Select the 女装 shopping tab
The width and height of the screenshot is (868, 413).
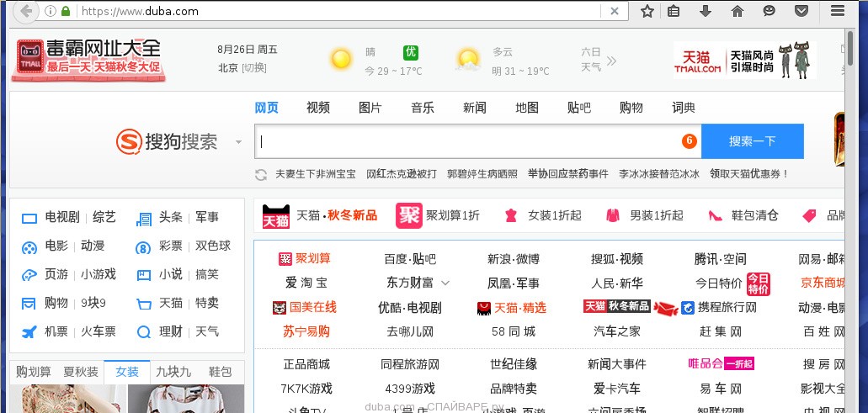(127, 372)
